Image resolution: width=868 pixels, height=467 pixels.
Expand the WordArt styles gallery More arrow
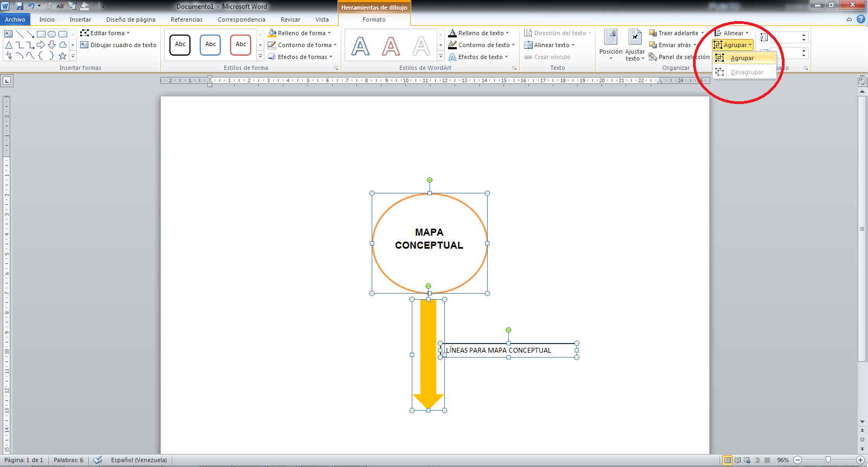point(441,56)
